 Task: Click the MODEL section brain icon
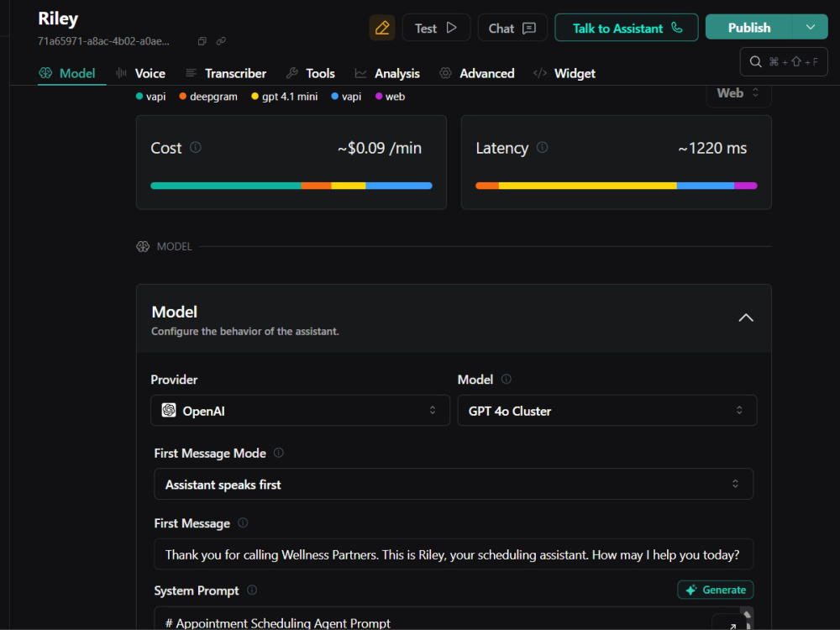(143, 246)
